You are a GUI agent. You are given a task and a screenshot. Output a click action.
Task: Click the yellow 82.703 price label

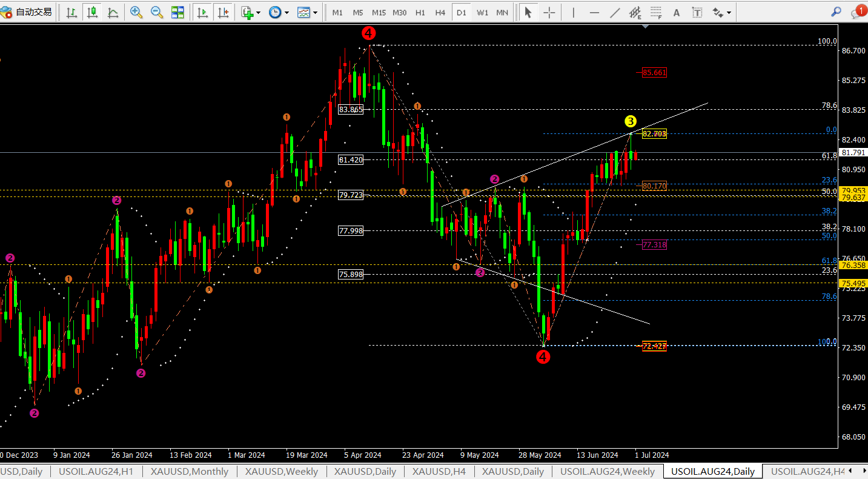tap(654, 134)
